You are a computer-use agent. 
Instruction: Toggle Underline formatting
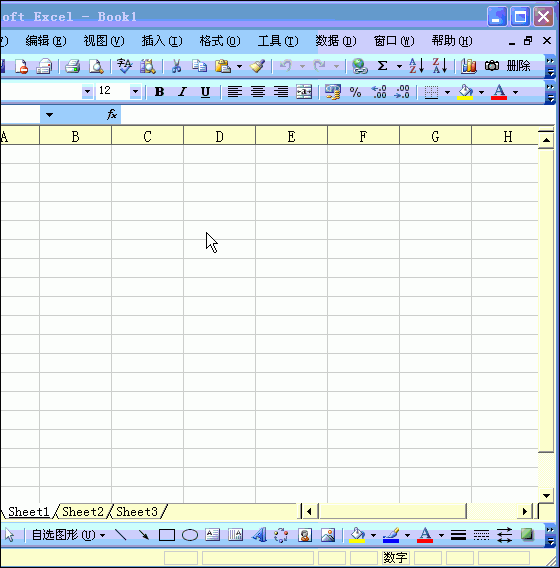coord(205,92)
